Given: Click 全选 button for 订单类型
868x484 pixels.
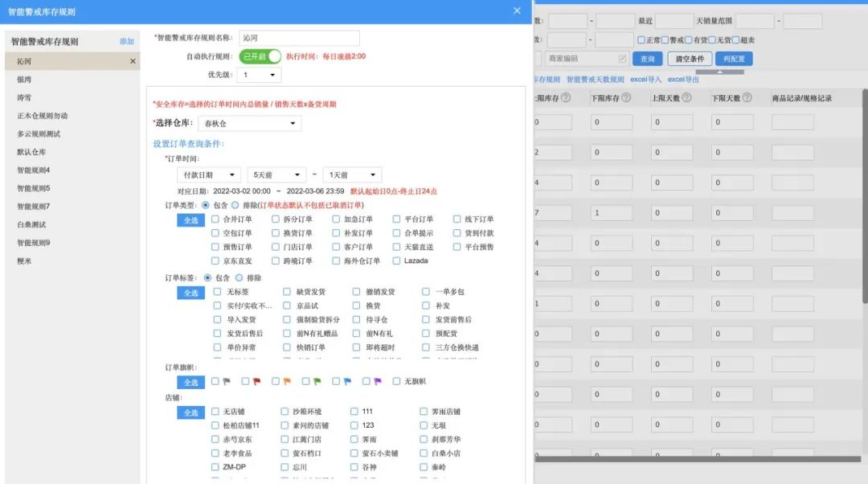Looking at the screenshot, I should point(191,220).
